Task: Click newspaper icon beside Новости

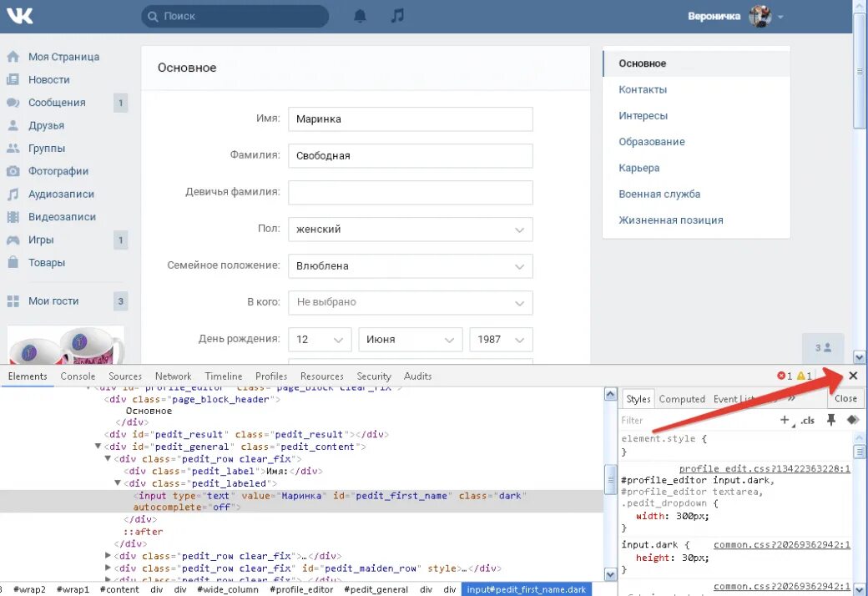Action: [13, 79]
